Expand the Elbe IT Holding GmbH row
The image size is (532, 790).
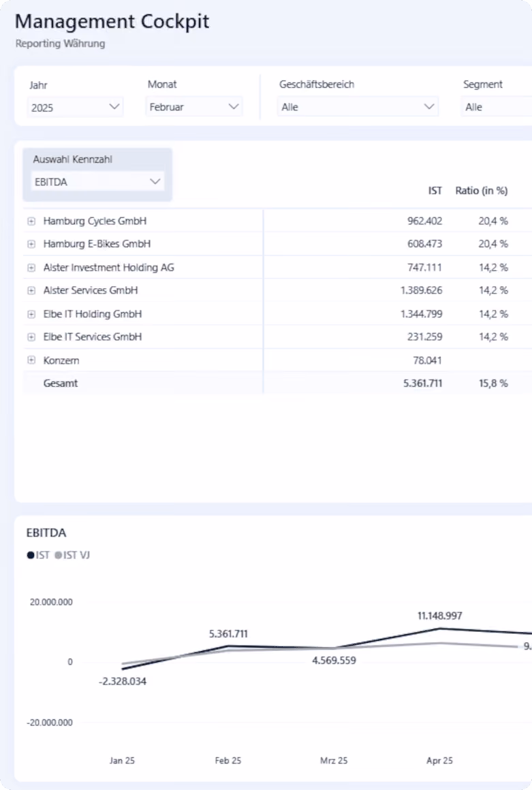[31, 315]
